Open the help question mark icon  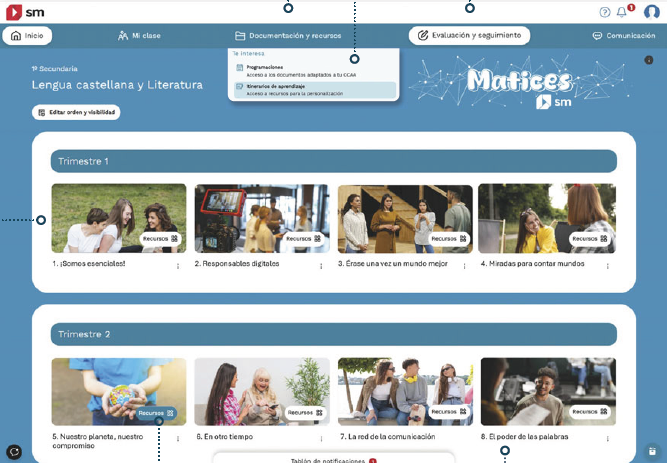(604, 12)
